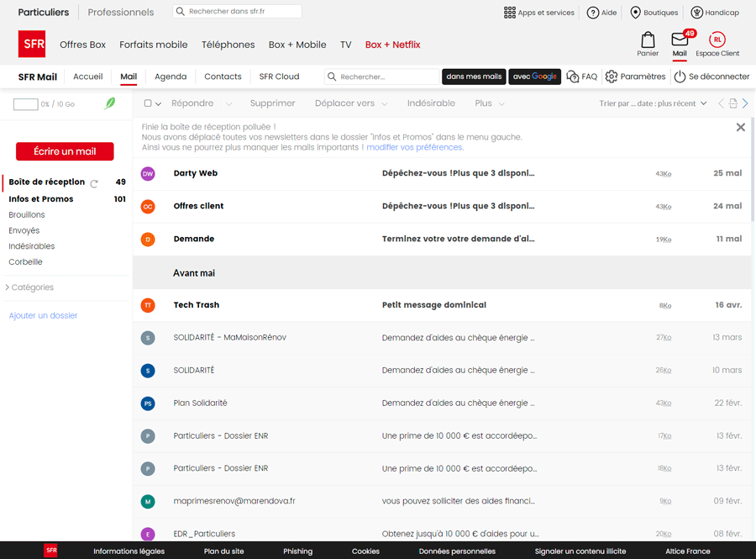This screenshot has height=559, width=756.
Task: Open the Infos et Promos folder
Action: click(x=41, y=199)
